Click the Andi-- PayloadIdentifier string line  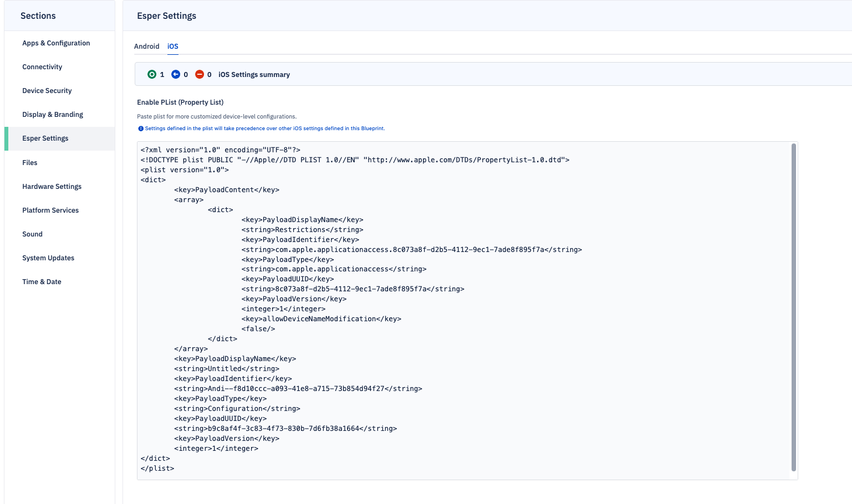298,389
